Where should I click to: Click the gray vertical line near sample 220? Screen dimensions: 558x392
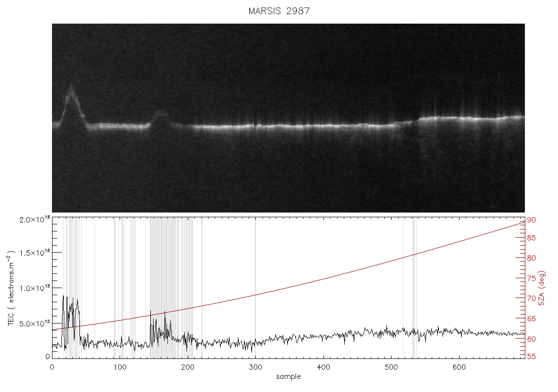(x=202, y=287)
